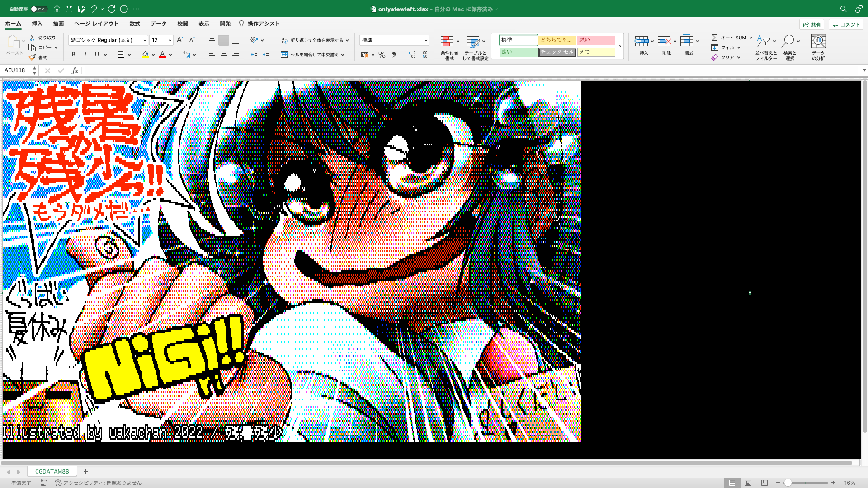
Task: Open Sort and Filter icon
Action: (x=764, y=41)
